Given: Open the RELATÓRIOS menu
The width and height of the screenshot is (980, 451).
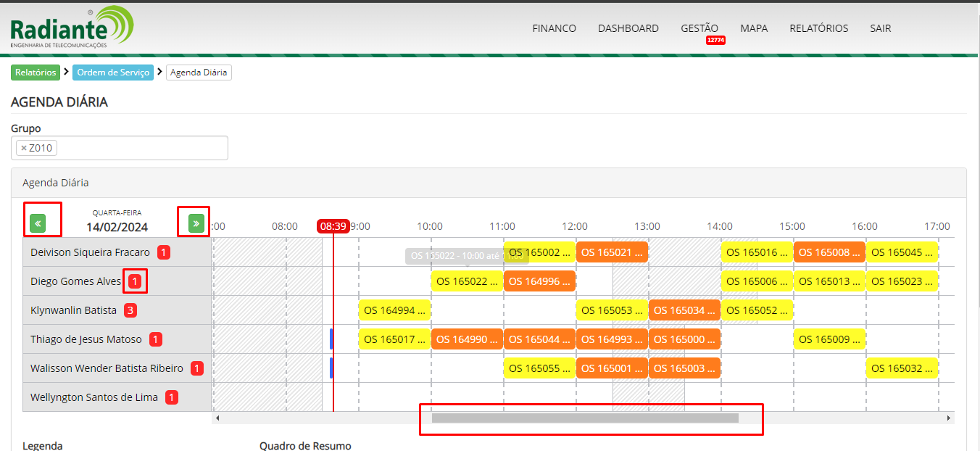Looking at the screenshot, I should click(818, 28).
